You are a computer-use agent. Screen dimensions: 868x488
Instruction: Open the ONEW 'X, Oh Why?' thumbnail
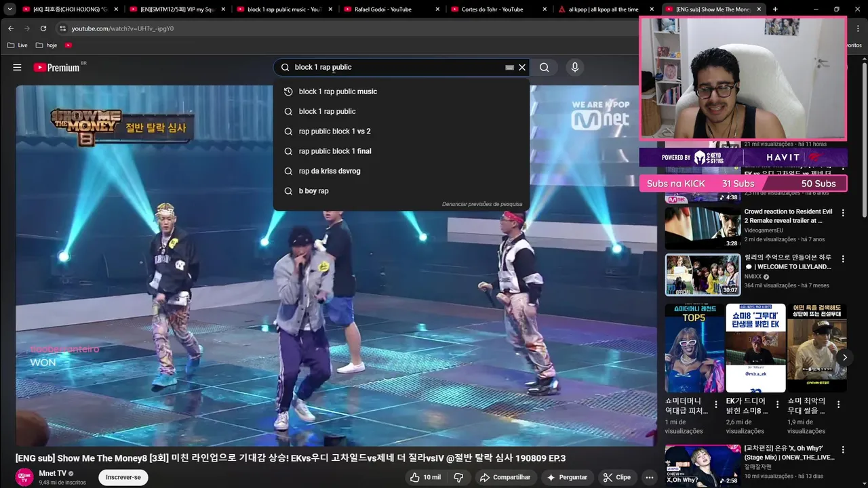click(x=703, y=466)
